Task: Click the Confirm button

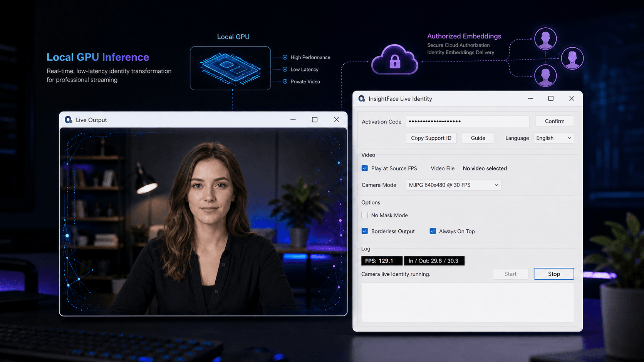Action: tap(555, 121)
